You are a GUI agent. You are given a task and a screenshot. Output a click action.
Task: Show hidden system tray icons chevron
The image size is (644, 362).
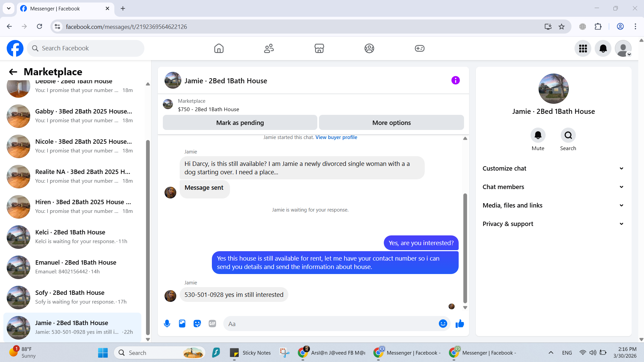[x=551, y=353]
